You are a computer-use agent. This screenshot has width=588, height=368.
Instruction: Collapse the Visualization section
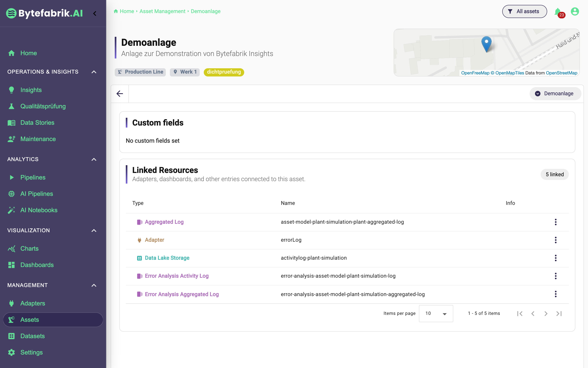(x=94, y=230)
